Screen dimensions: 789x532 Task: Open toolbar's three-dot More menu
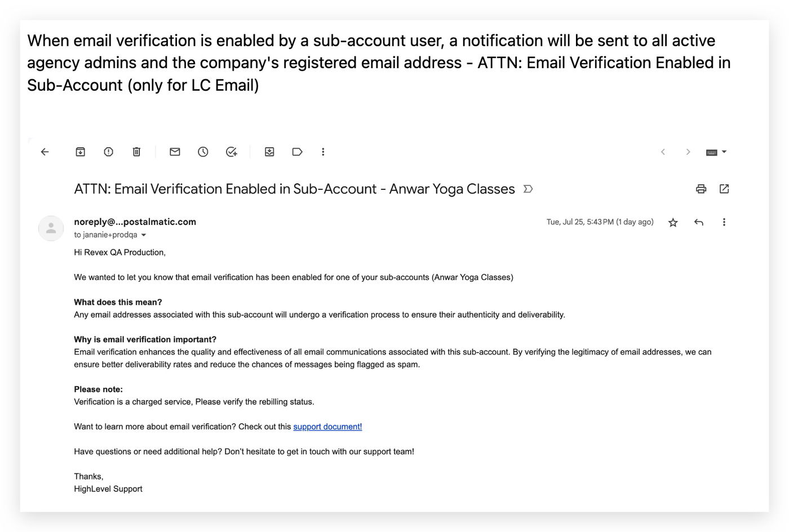pyautogui.click(x=323, y=152)
